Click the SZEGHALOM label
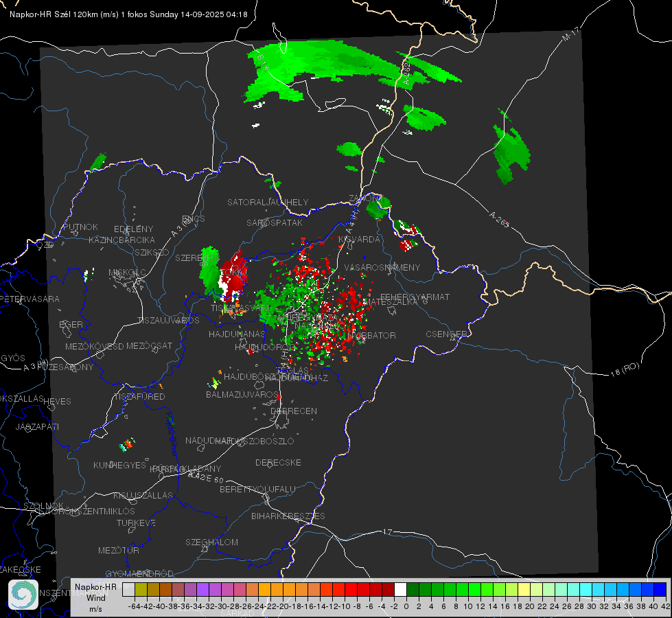672x618 pixels. pos(211,542)
